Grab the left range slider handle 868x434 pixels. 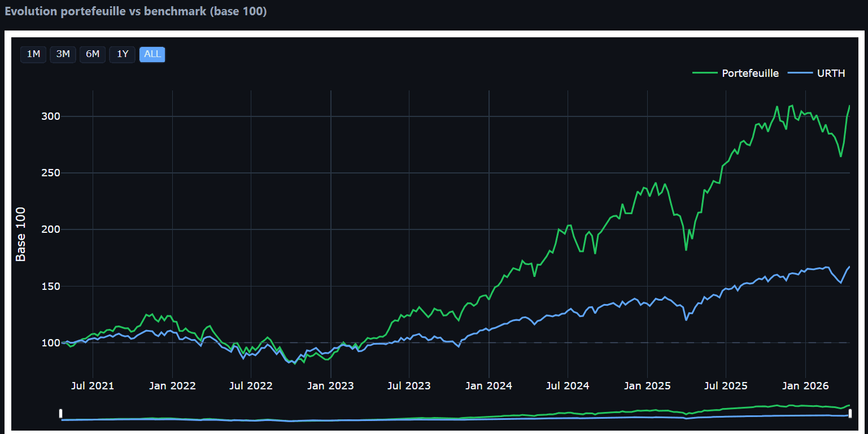click(61, 413)
